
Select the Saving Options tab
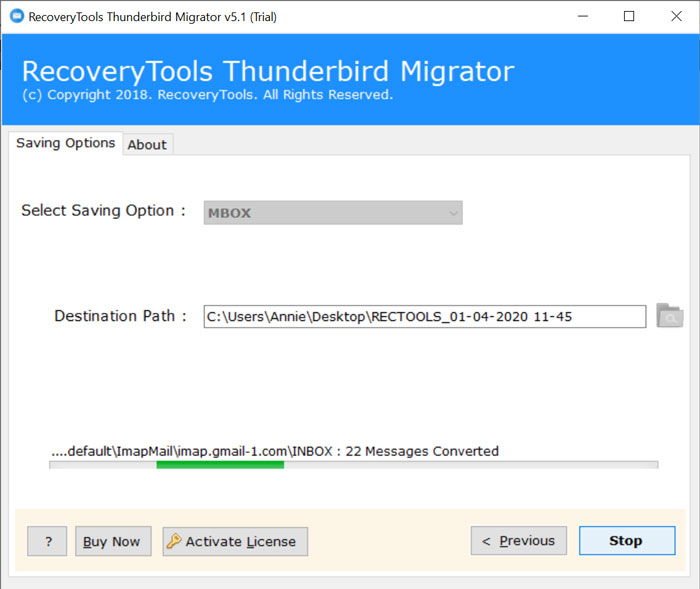pyautogui.click(x=66, y=143)
